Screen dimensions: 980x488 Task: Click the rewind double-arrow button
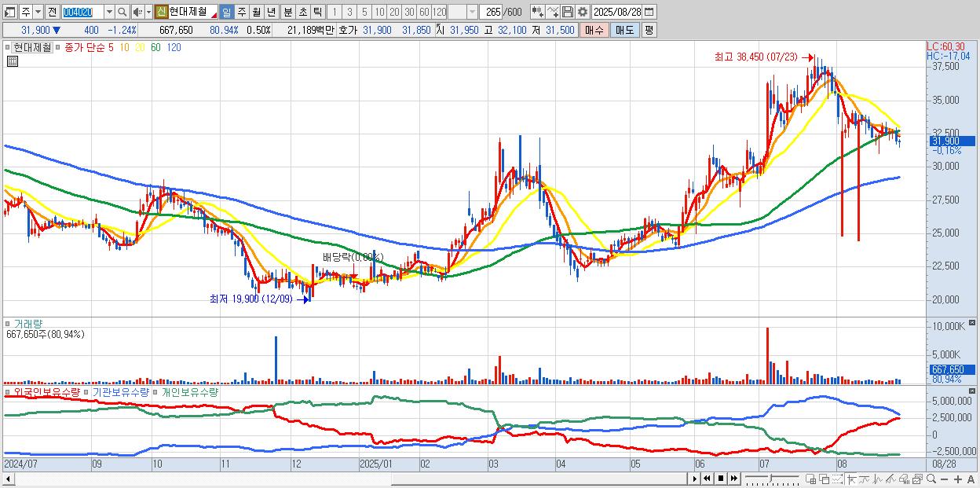707,479
